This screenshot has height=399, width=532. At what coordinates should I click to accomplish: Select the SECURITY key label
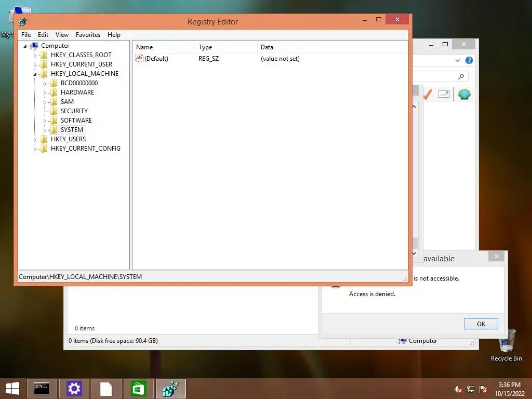coord(74,111)
